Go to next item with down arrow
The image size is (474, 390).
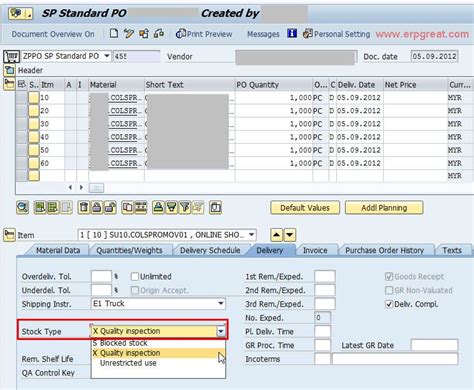coord(290,235)
